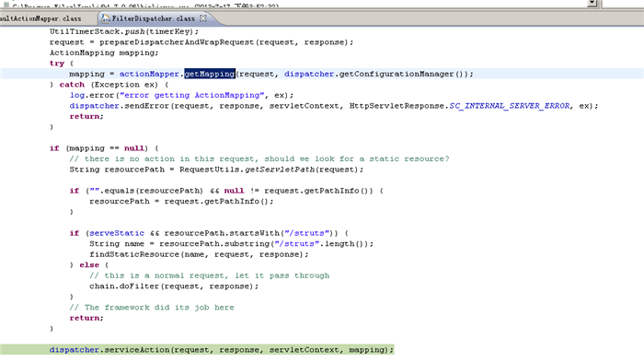Image resolution: width=644 pixels, height=362 pixels.
Task: Click the comment about static resource lookup
Action: 259,158
